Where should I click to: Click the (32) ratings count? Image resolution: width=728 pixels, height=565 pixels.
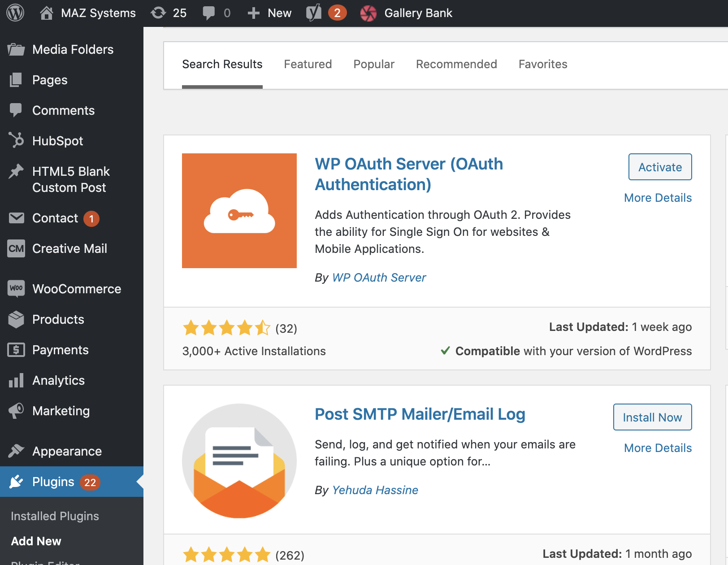point(286,329)
